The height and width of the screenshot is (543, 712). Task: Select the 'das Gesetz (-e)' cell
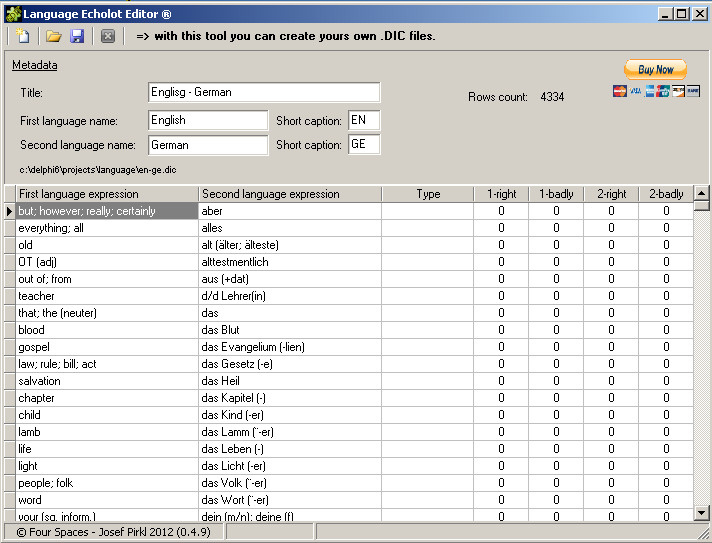(x=290, y=364)
